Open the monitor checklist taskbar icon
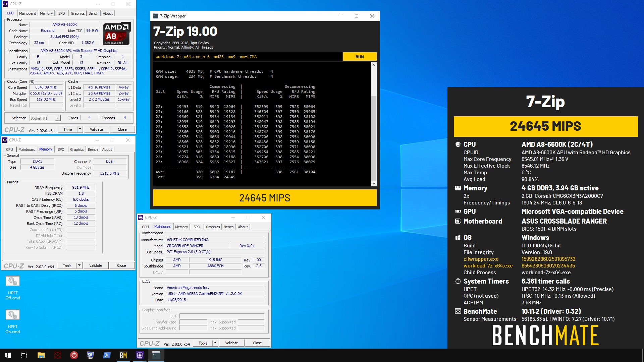The width and height of the screenshot is (644, 362). [x=91, y=355]
